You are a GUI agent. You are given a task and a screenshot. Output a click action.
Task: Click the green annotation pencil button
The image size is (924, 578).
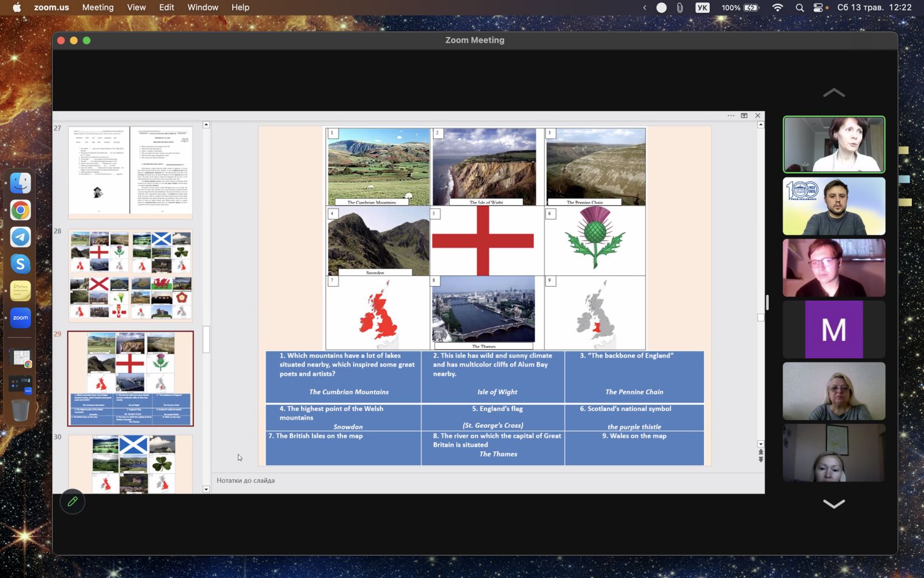click(72, 502)
